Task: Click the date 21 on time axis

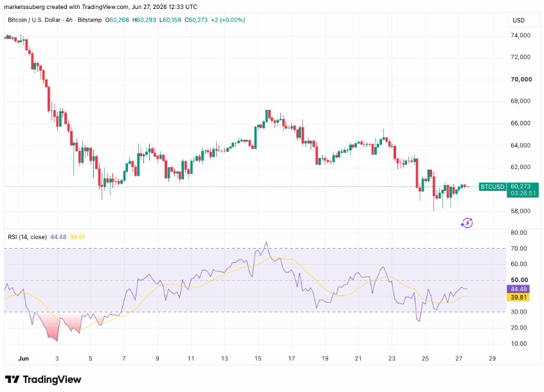Action: pos(358,359)
